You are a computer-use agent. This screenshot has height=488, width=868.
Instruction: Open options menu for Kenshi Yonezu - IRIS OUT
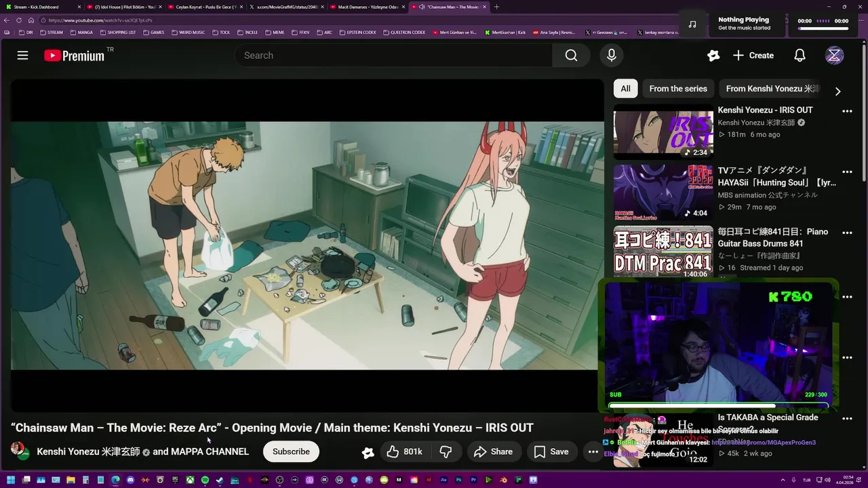click(x=847, y=111)
